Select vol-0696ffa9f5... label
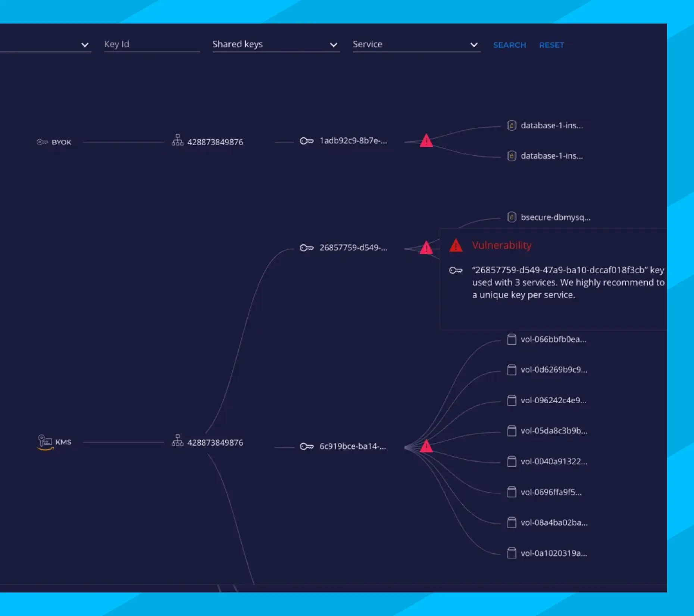 [x=551, y=492]
